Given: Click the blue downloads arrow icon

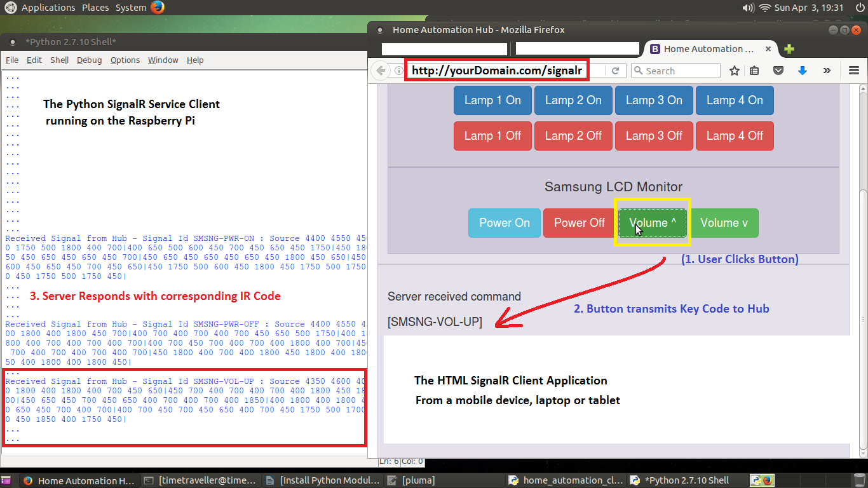Looking at the screenshot, I should click(802, 71).
